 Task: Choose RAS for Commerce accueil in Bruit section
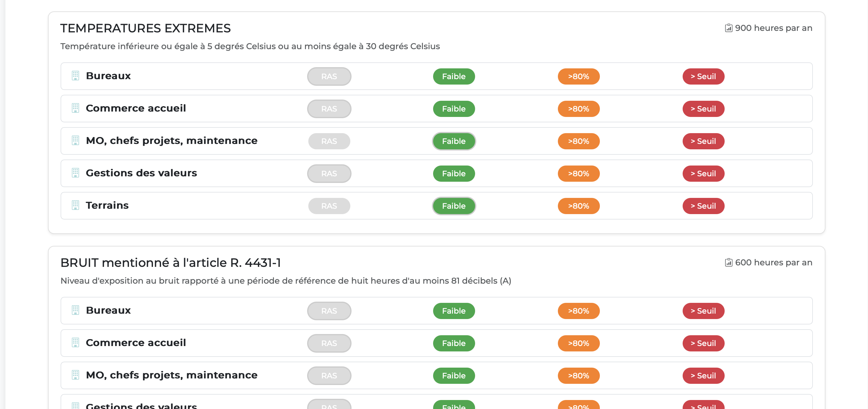[x=329, y=343]
